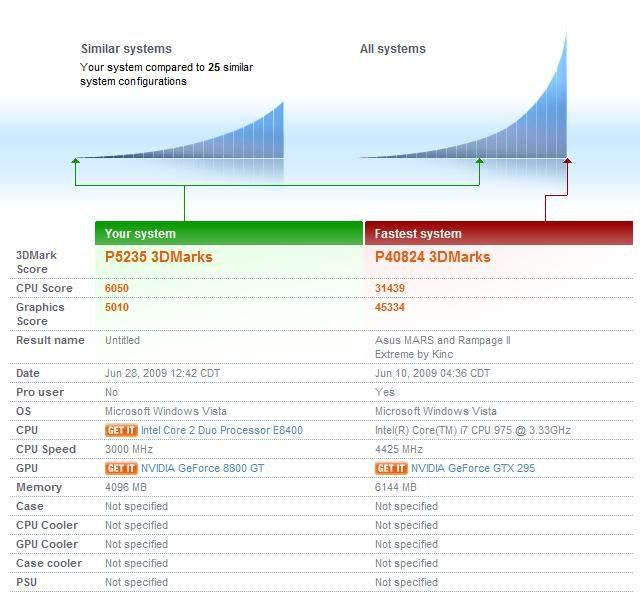
Task: Click the Graphics Score row label
Action: pyautogui.click(x=40, y=314)
